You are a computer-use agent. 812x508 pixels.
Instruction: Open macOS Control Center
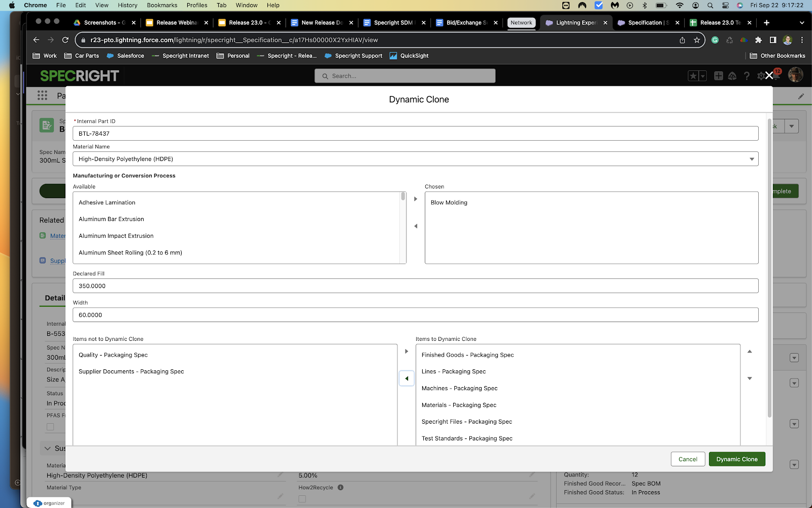coord(725,5)
